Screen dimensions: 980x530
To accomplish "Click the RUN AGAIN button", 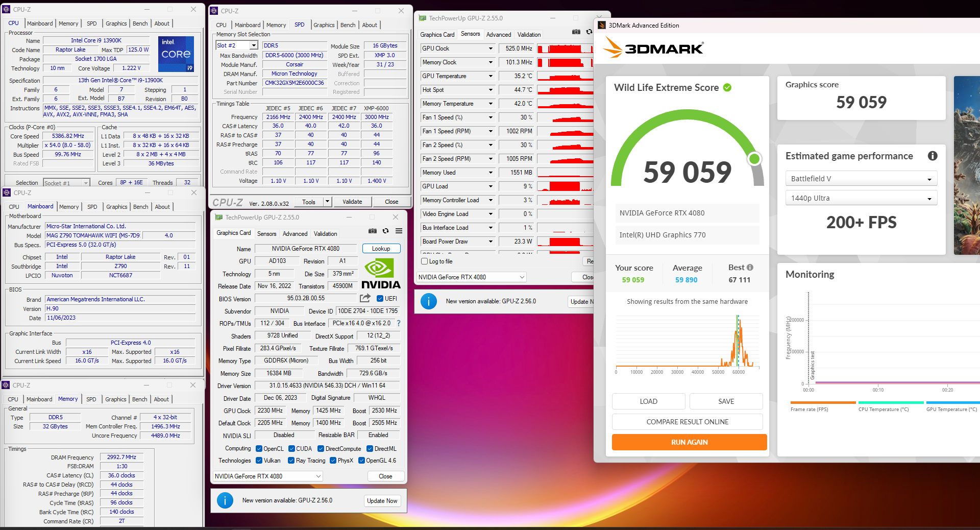I will [x=690, y=442].
